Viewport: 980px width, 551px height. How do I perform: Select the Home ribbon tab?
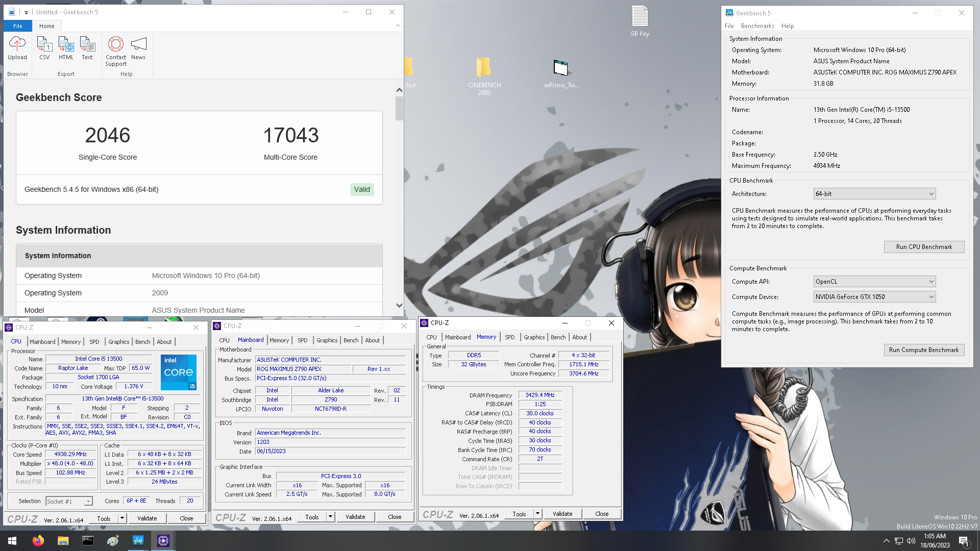[x=47, y=26]
